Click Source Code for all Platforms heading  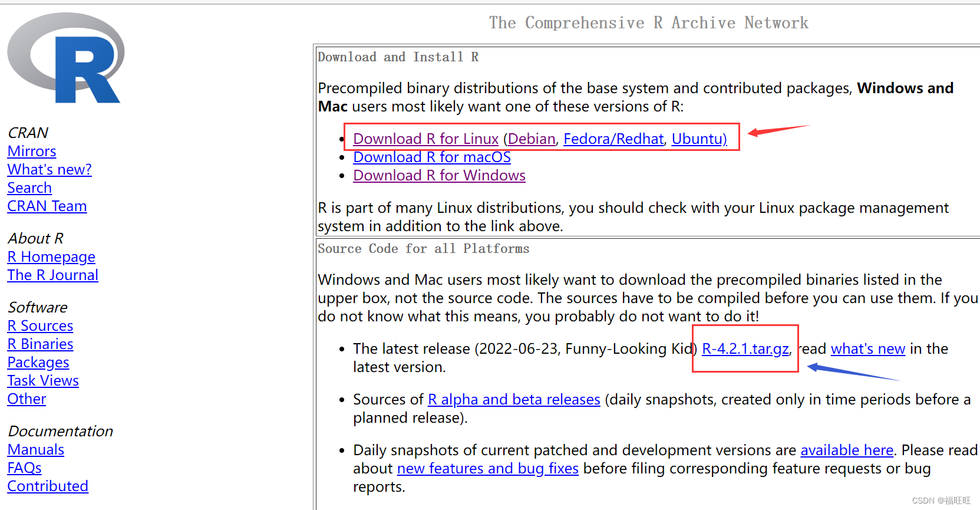coord(424,249)
